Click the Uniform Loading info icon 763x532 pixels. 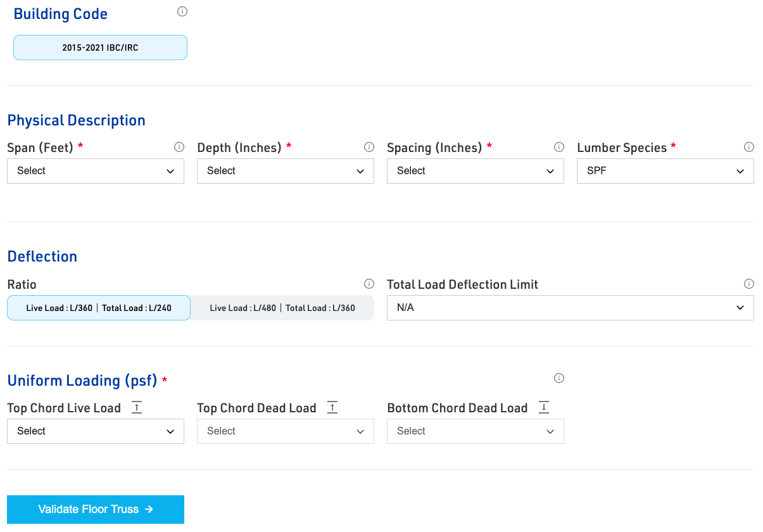tap(559, 378)
